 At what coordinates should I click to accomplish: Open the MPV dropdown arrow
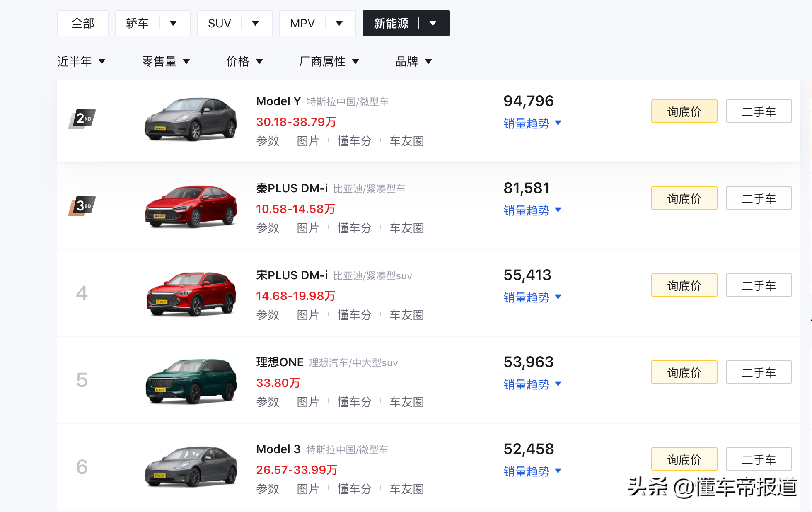tap(339, 23)
